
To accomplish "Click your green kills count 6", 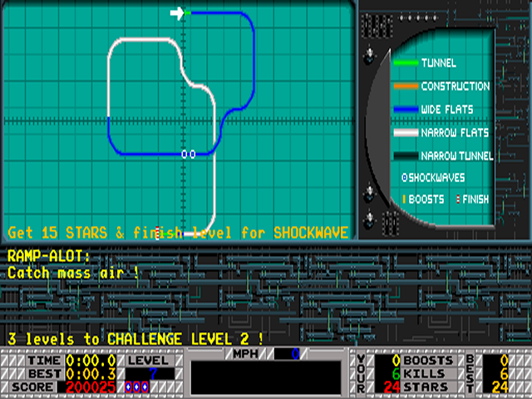I will tap(396, 374).
